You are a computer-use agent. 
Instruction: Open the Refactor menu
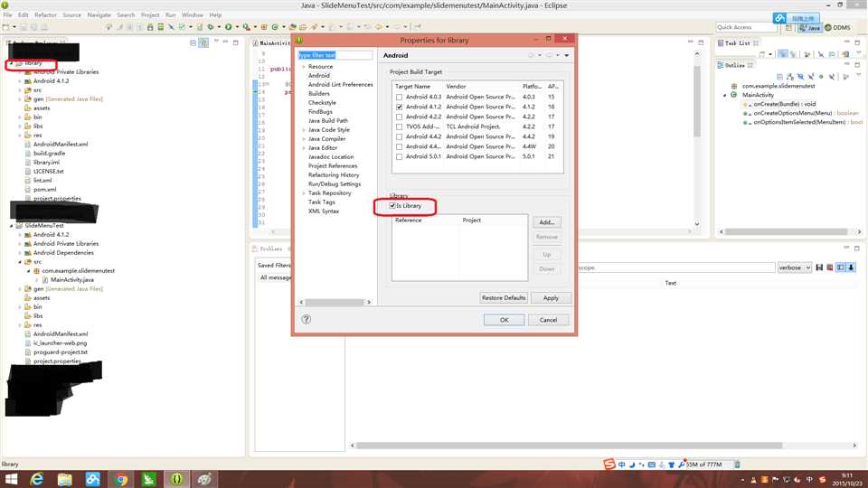45,15
